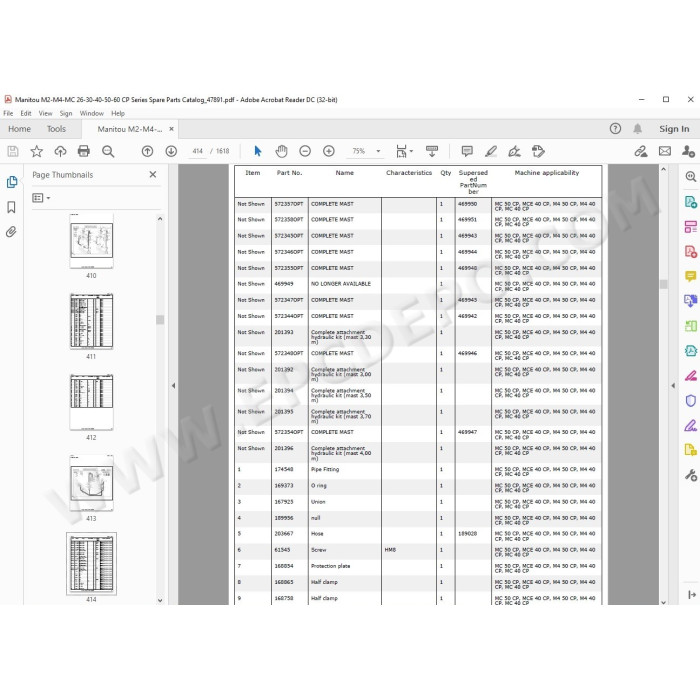700x700 pixels.
Task: Select page 410 thumbnail
Action: point(92,241)
